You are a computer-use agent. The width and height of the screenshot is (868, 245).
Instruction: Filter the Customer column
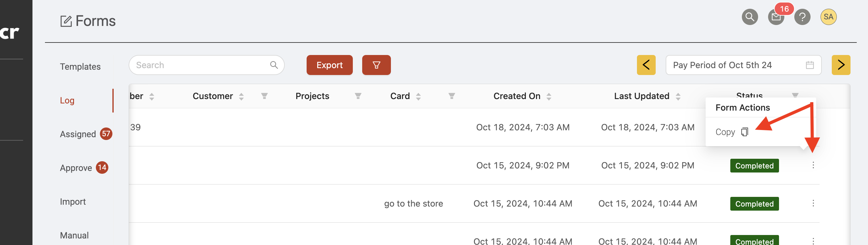point(264,96)
